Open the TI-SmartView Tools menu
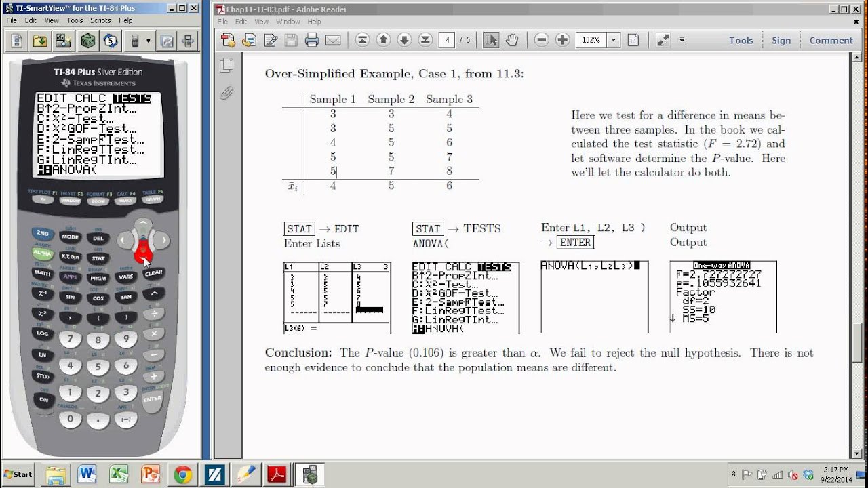This screenshot has width=868, height=488. (75, 20)
